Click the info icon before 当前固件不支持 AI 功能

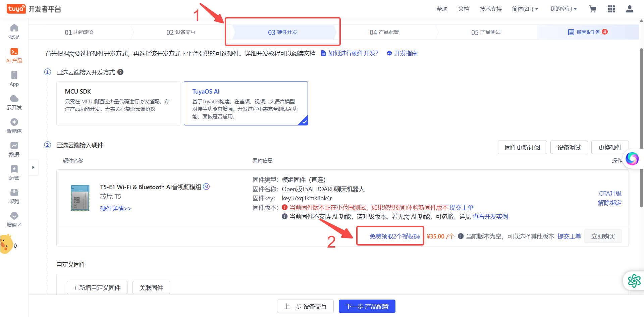[x=285, y=216]
